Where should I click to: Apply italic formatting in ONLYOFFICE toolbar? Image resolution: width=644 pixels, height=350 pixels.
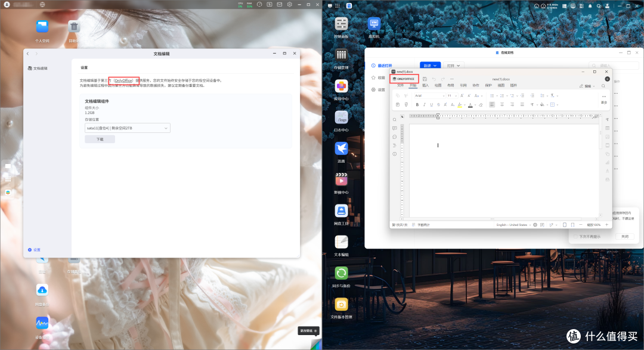pyautogui.click(x=425, y=105)
